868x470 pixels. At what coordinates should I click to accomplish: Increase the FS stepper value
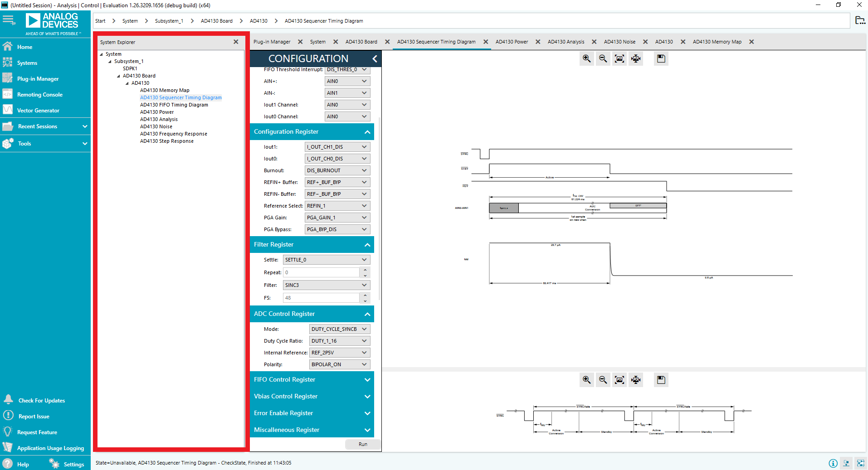[365, 295]
